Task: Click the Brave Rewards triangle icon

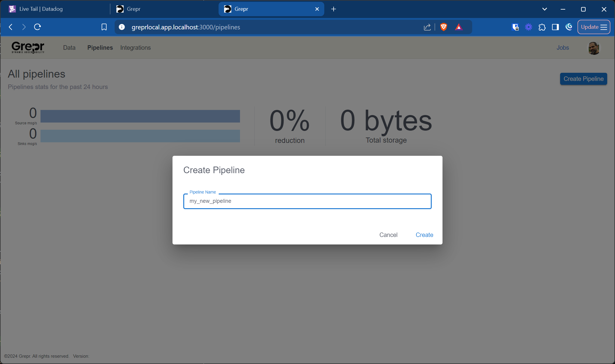Action: pos(459,27)
